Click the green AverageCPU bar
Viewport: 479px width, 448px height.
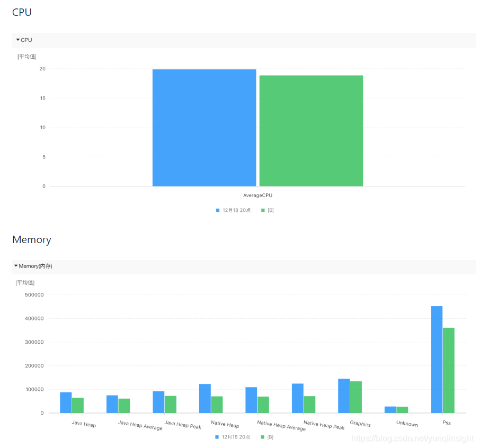pos(311,131)
